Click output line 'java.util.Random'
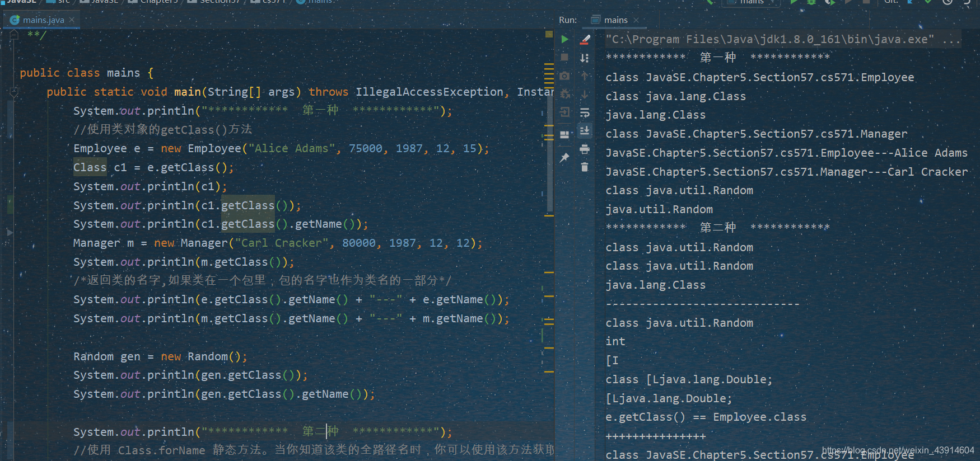The image size is (980, 461). [x=659, y=209]
